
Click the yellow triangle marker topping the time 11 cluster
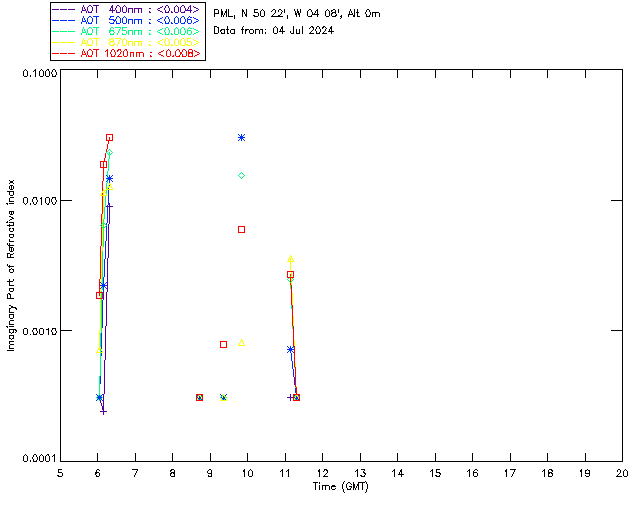click(x=291, y=259)
